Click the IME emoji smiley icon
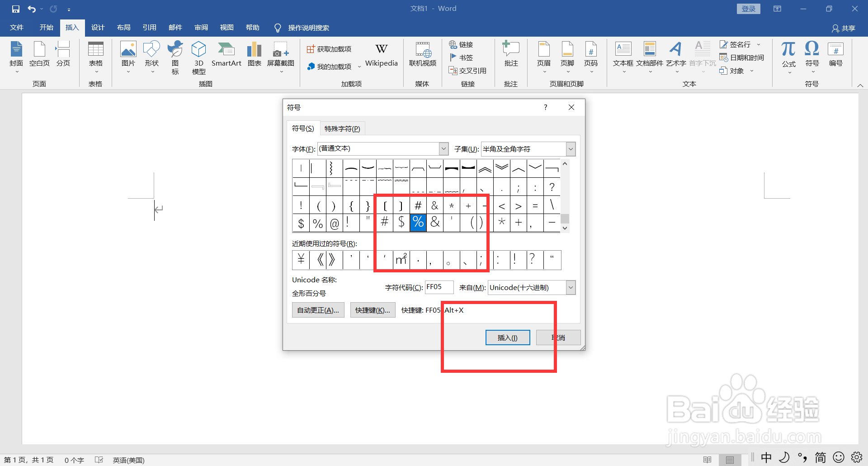The height and width of the screenshot is (466, 868). tap(839, 457)
